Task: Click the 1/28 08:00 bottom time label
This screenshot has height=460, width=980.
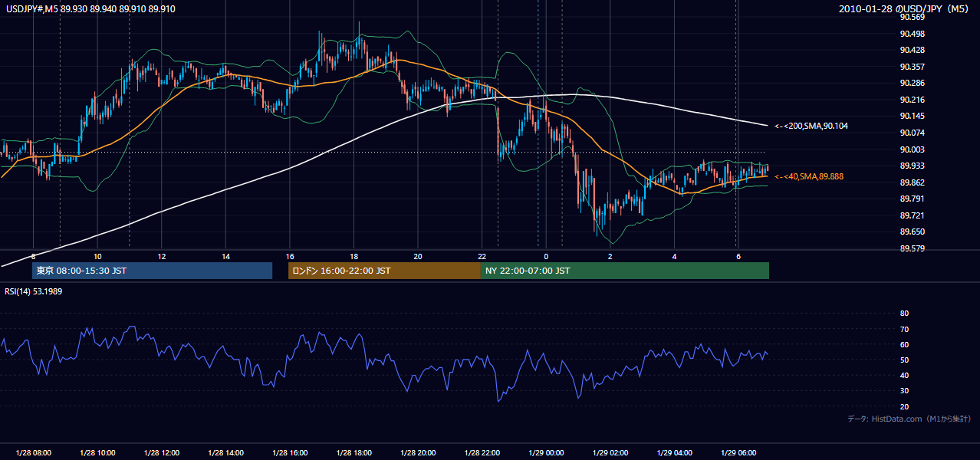Action: tap(33, 452)
